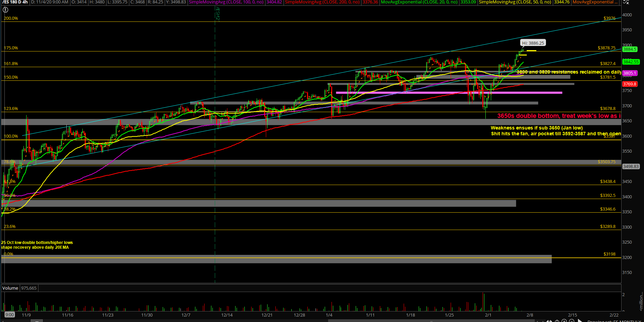Click the 23.6% Fibonacci percentage label
Screen dimensions: 644x322
coord(10,227)
